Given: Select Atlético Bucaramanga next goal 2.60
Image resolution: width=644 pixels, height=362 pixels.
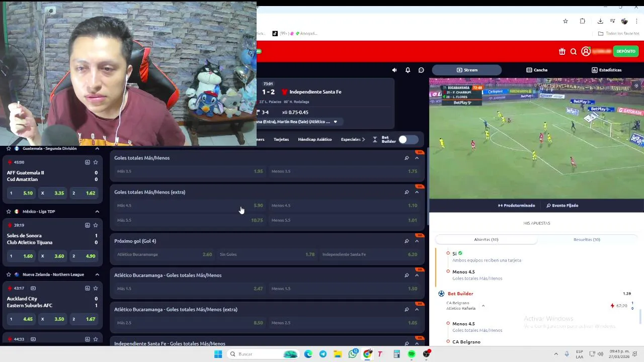Looking at the screenshot, I should tap(164, 254).
